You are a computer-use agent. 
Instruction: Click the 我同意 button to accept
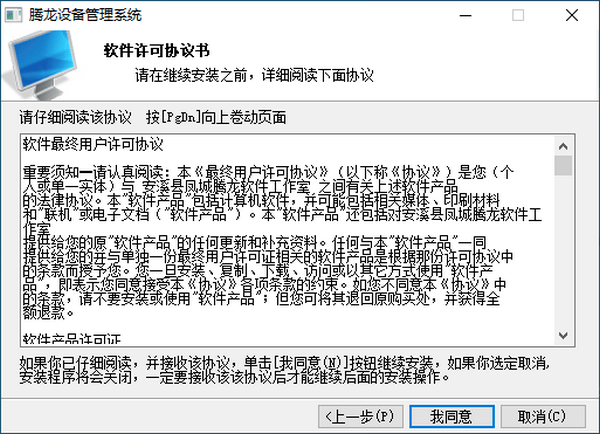[x=452, y=416]
